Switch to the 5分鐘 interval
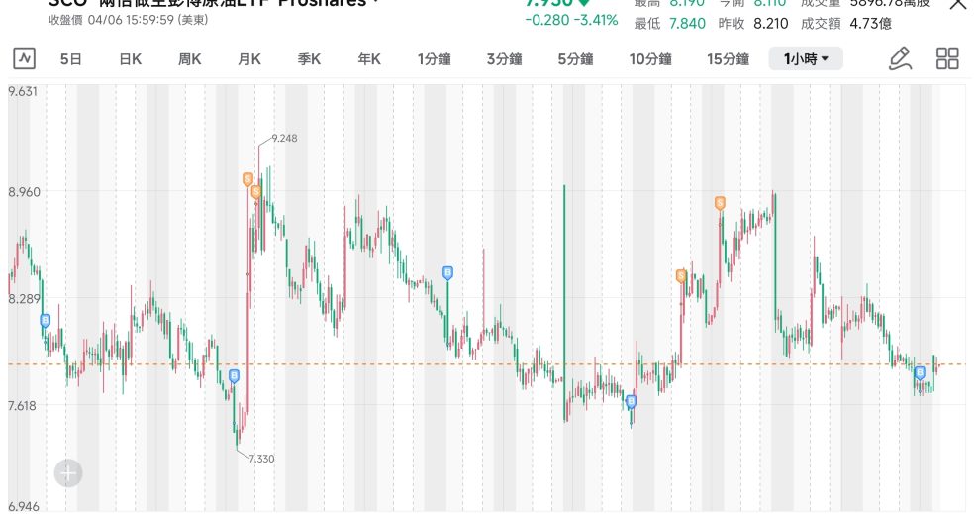This screenshot has width=980, height=514. (575, 59)
